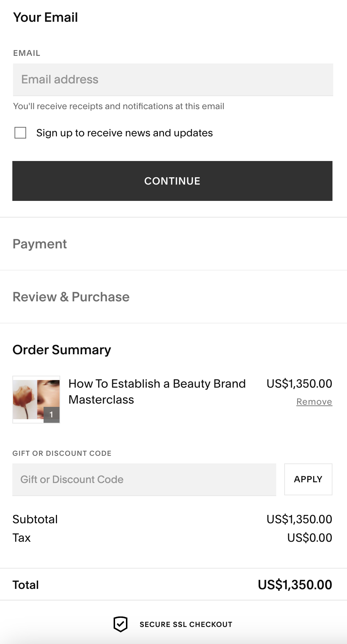The image size is (347, 644).
Task: Click the Tax amount US$0.00
Action: 310,538
